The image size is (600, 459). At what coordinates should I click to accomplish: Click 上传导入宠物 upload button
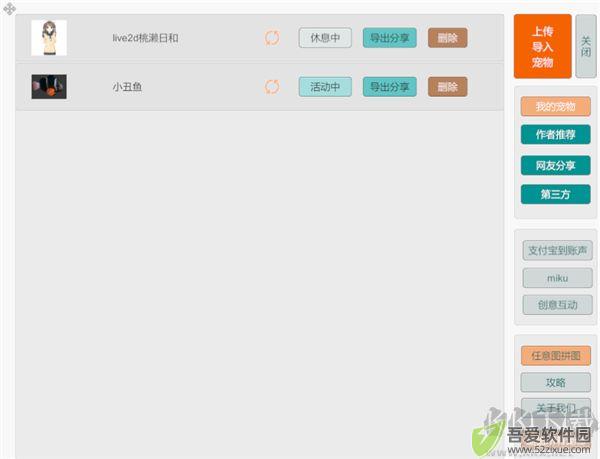(543, 46)
